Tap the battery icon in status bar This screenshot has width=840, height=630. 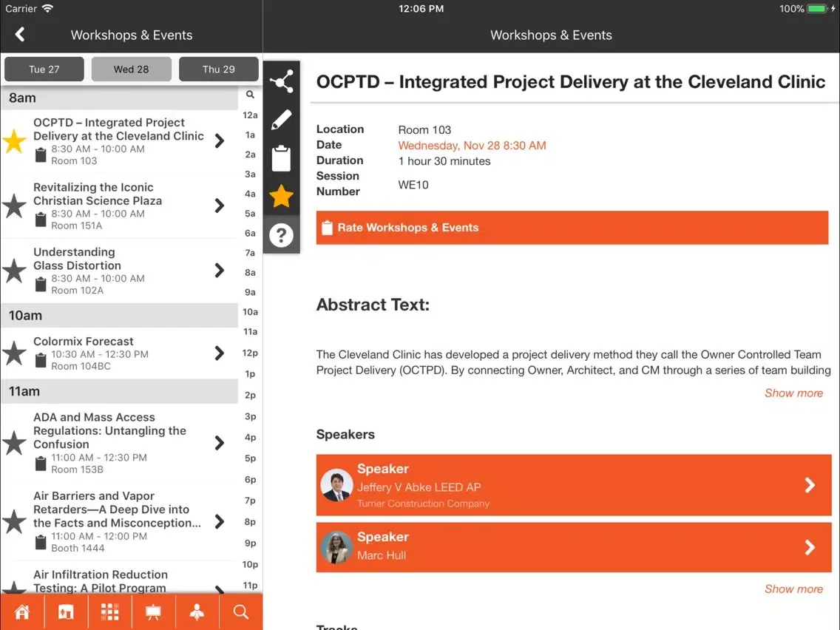[818, 9]
